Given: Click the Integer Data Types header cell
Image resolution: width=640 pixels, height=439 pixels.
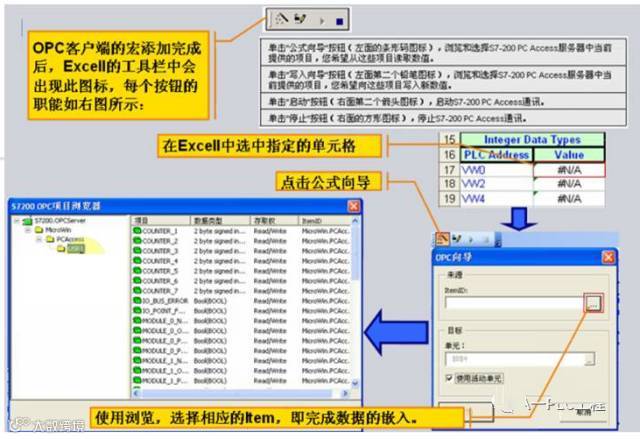Looking at the screenshot, I should [532, 140].
